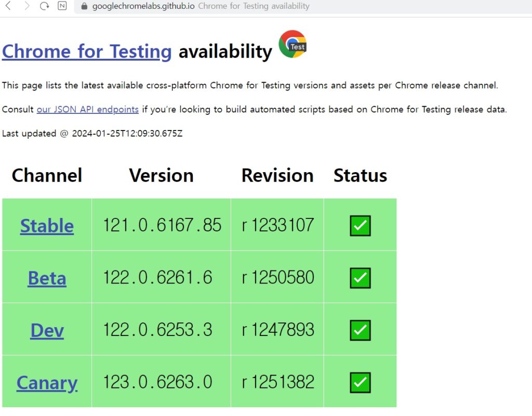This screenshot has height=416, width=532.
Task: Click the Canary row status checkmark
Action: (x=360, y=382)
